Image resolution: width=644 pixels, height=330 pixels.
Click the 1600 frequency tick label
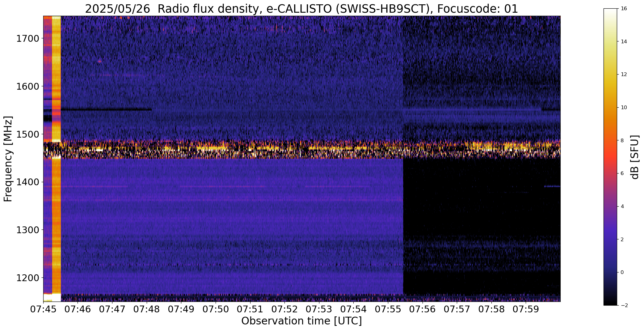[x=27, y=86]
